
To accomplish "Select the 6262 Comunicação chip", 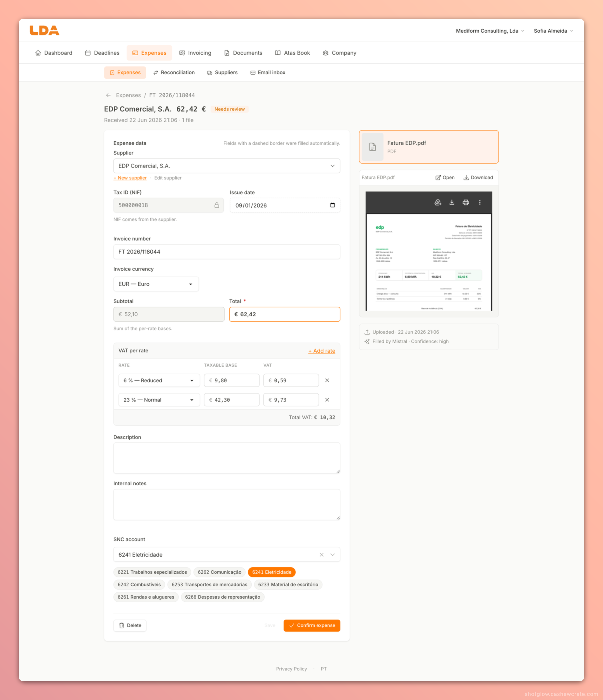I will [220, 572].
